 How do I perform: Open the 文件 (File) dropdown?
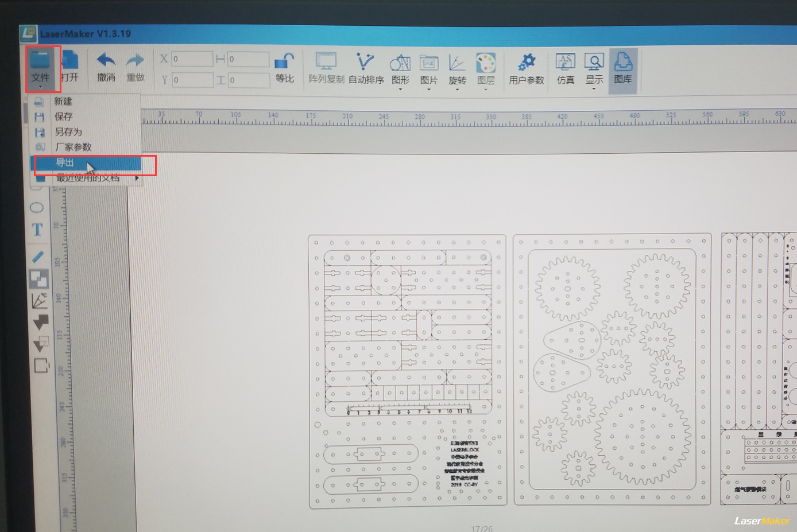pos(41,68)
